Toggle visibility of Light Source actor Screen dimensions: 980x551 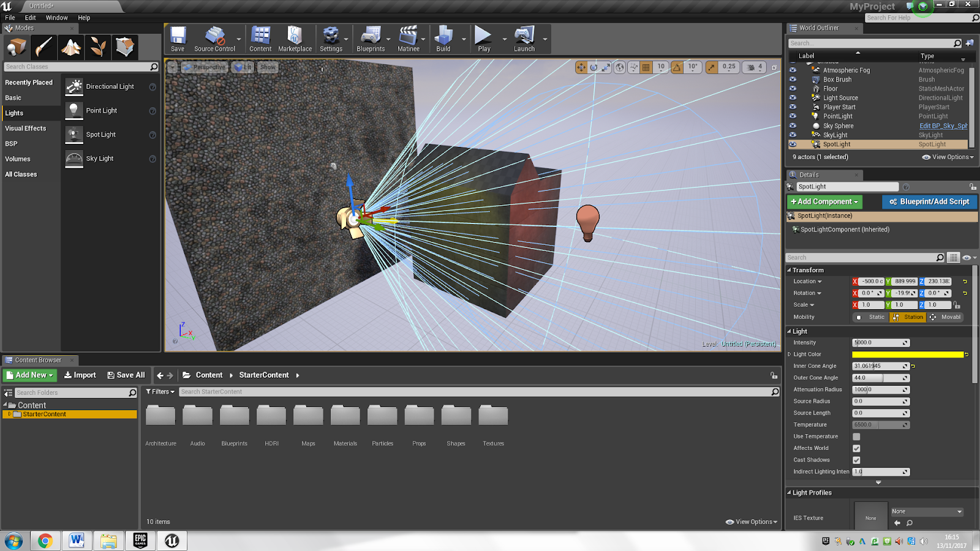click(793, 97)
